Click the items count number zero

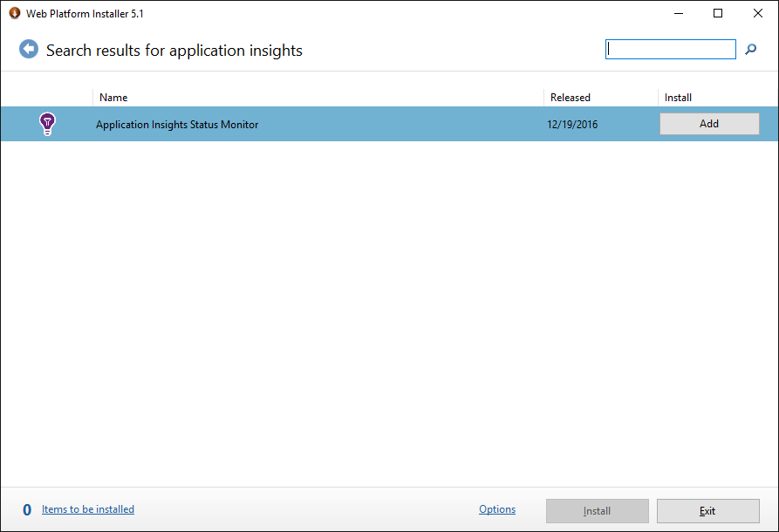[27, 509]
